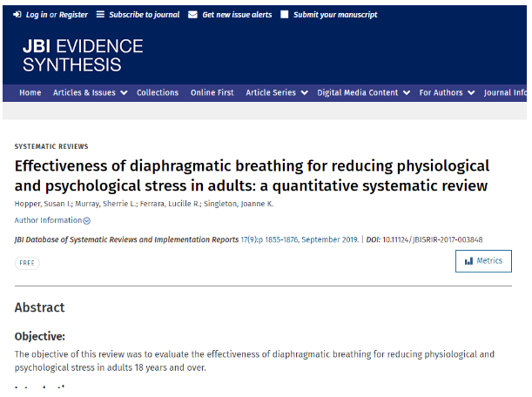Go to the Home menu item
532x397 pixels.
(x=30, y=93)
